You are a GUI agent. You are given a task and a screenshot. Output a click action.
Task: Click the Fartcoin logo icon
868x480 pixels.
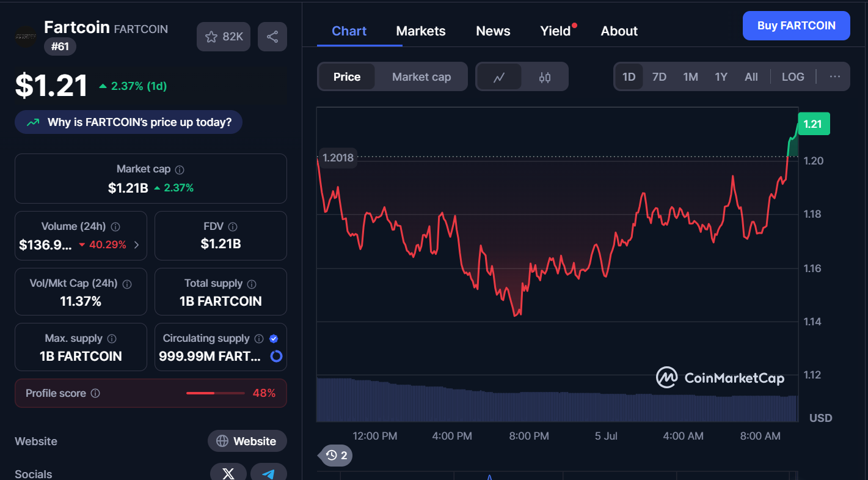click(26, 37)
